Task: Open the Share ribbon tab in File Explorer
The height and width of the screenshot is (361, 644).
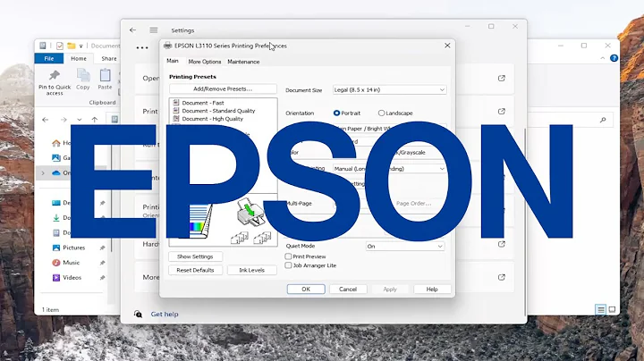Action: click(109, 58)
